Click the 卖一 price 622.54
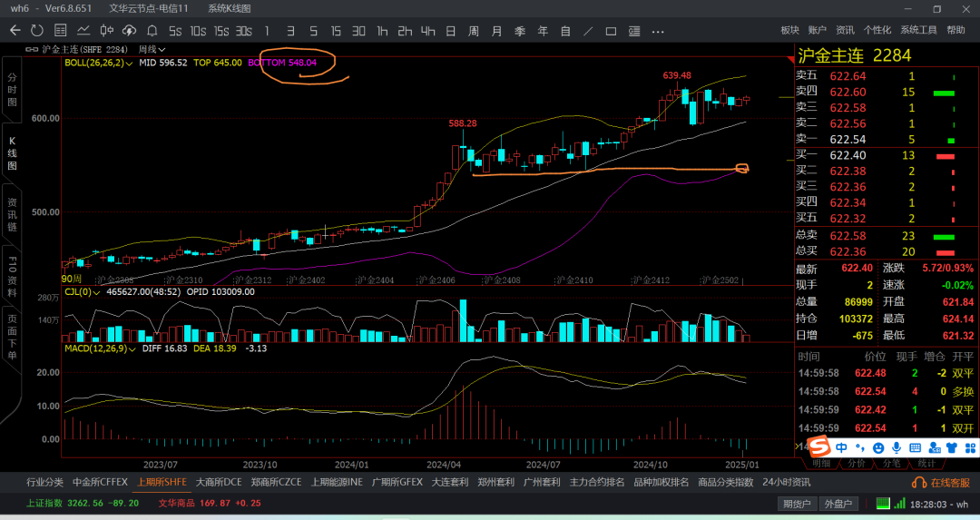Viewport: 980px width, 520px height. tap(848, 140)
